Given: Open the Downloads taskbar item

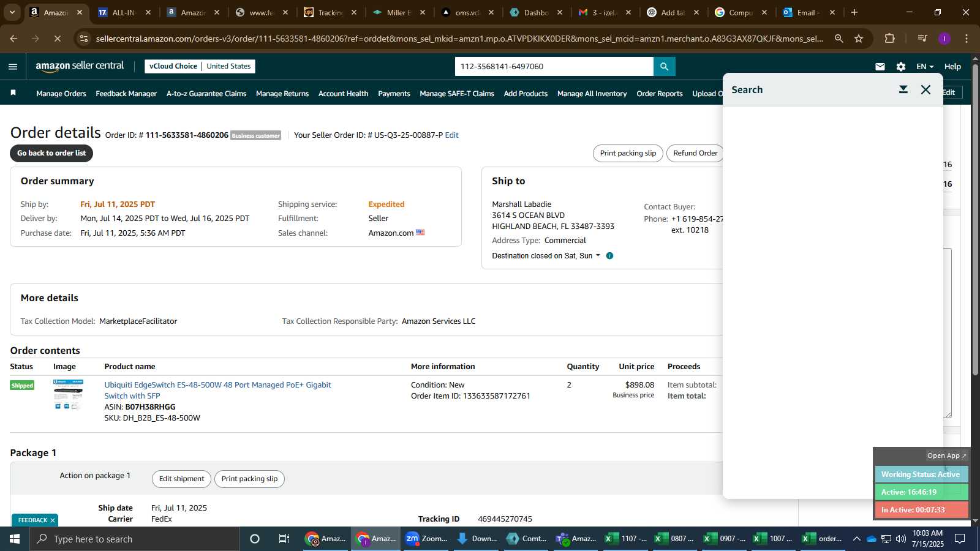Looking at the screenshot, I should click(477, 539).
